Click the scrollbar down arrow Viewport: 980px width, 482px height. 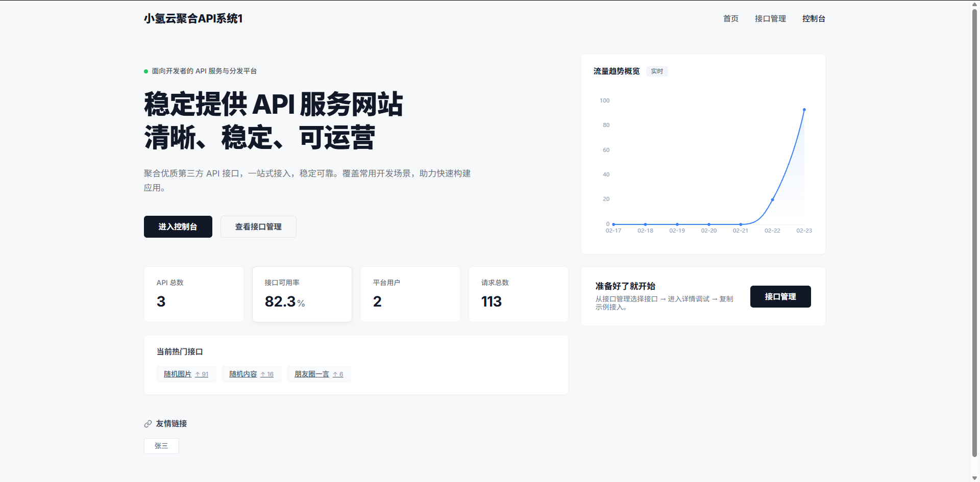tap(975, 478)
